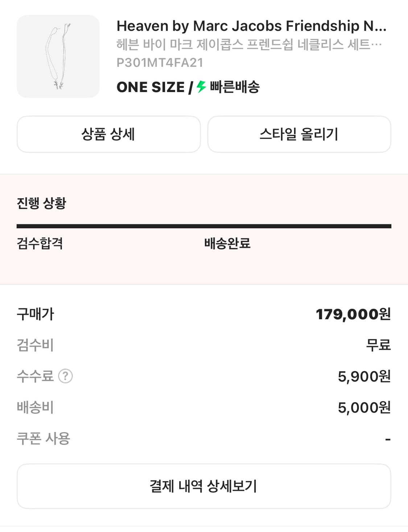Click the black progress bar under 진행 상황
This screenshot has height=532, width=408.
pyautogui.click(x=204, y=226)
